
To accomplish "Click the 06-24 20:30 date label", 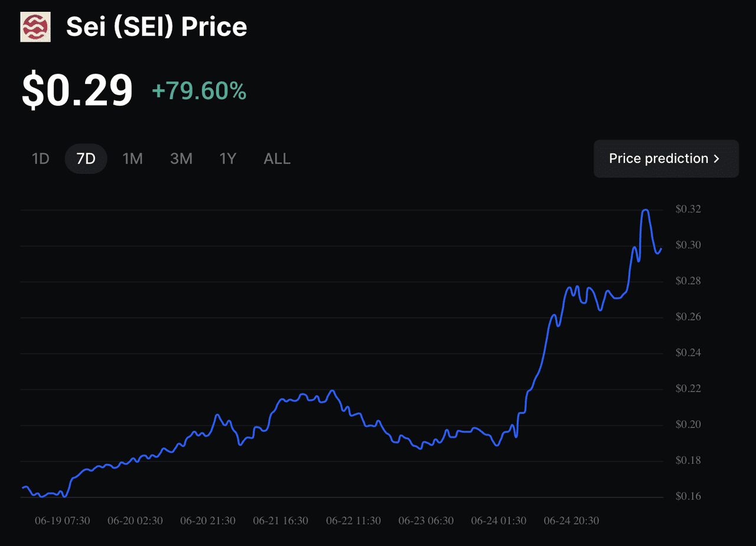I will pos(571,521).
